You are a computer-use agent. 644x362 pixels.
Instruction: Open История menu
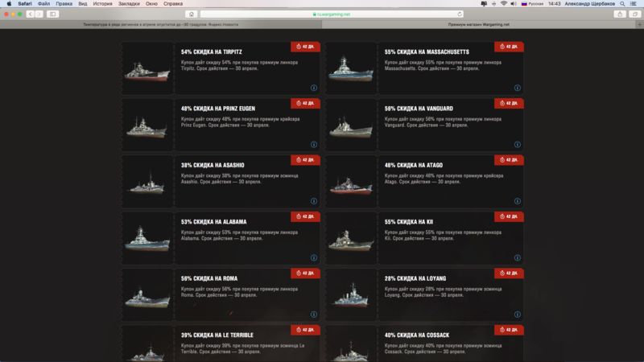[x=102, y=4]
